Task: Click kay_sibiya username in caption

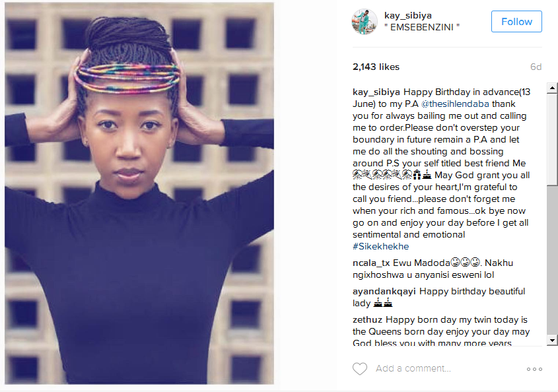Action: pyautogui.click(x=376, y=92)
